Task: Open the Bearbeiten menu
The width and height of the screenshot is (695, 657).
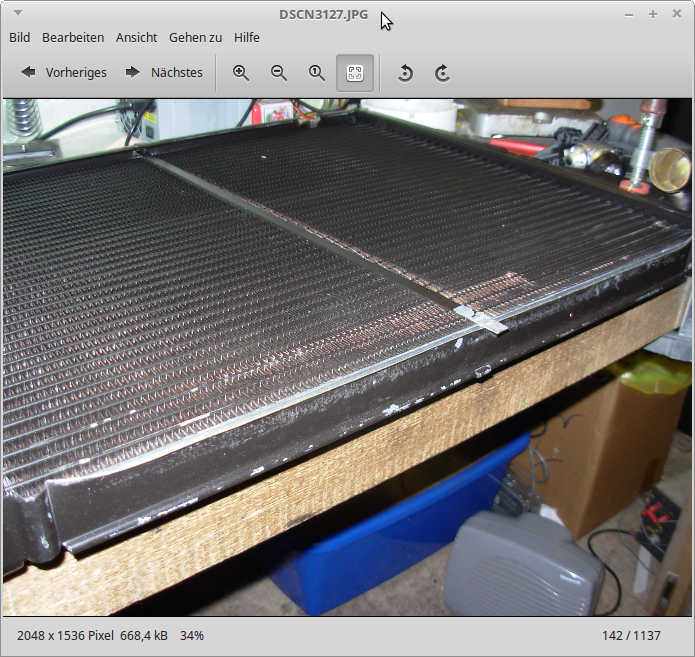Action: [73, 37]
